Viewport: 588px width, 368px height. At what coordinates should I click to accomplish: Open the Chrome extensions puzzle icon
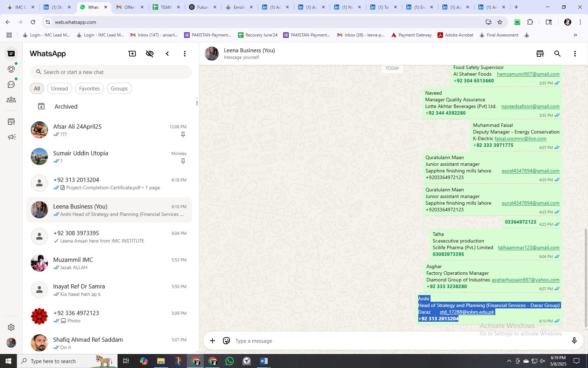530,22
